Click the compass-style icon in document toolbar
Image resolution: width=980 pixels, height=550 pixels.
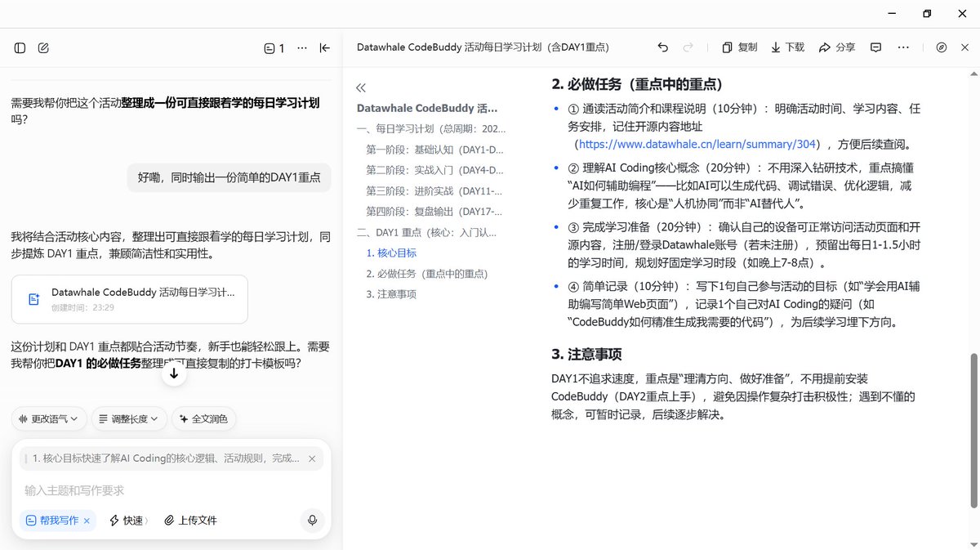[x=942, y=47]
